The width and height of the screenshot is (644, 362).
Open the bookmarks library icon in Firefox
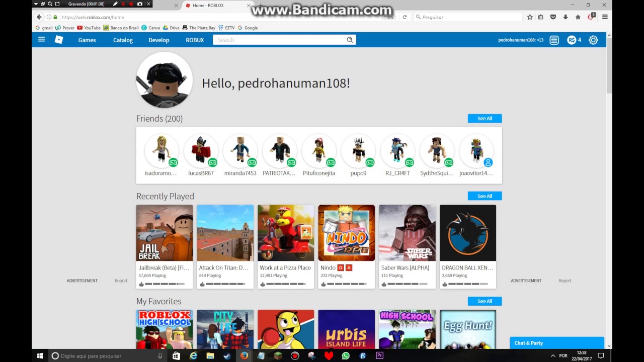(541, 17)
